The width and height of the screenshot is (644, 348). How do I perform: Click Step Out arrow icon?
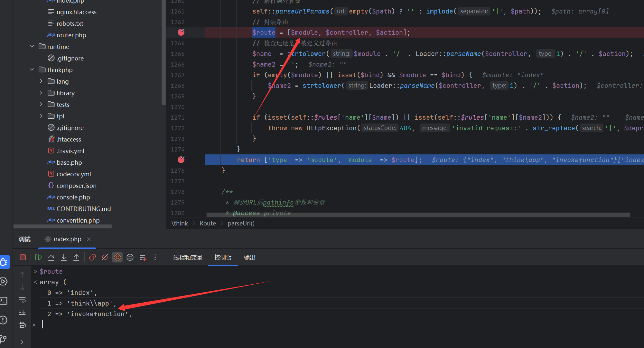(76, 257)
